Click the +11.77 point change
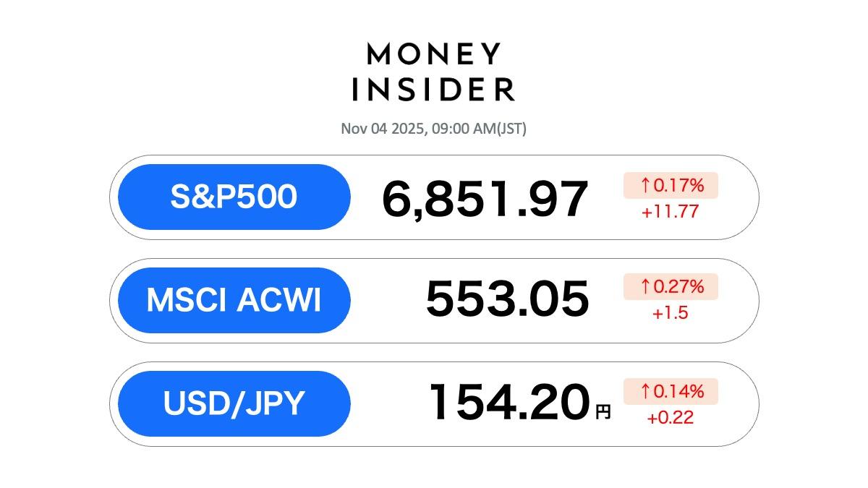 tap(671, 213)
